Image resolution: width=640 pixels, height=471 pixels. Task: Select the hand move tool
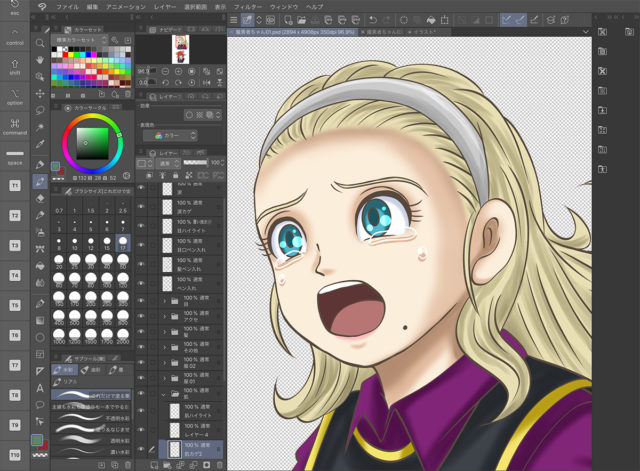tap(40, 60)
